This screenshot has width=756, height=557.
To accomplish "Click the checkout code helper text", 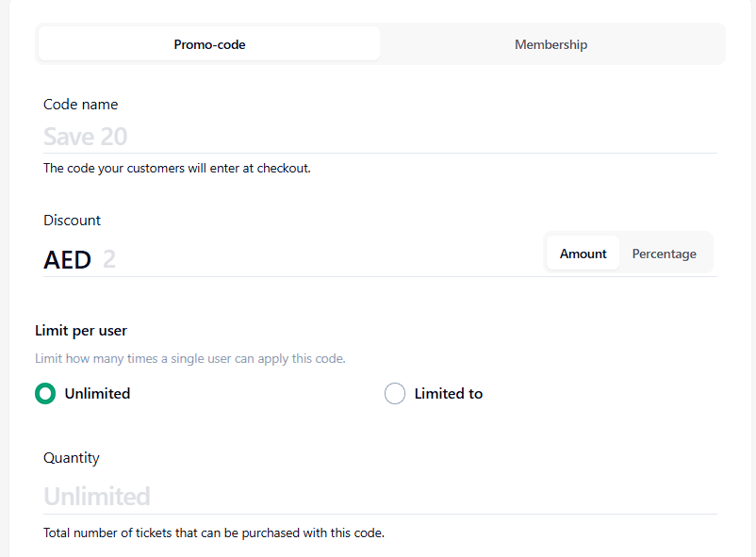I will click(177, 170).
